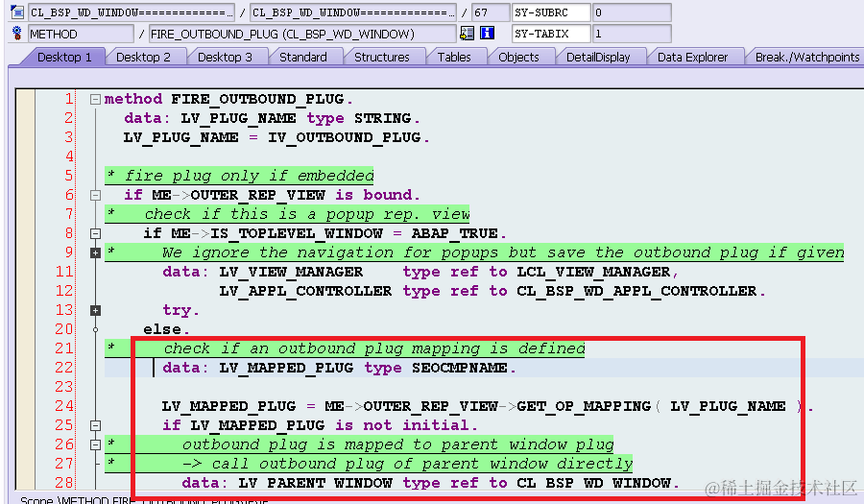Expand the folded try block at line 13
The height and width of the screenshot is (504, 864).
pos(95,311)
